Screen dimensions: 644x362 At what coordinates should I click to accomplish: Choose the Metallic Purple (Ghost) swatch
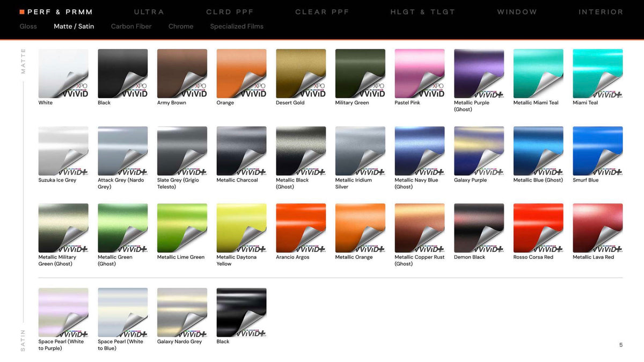click(479, 74)
